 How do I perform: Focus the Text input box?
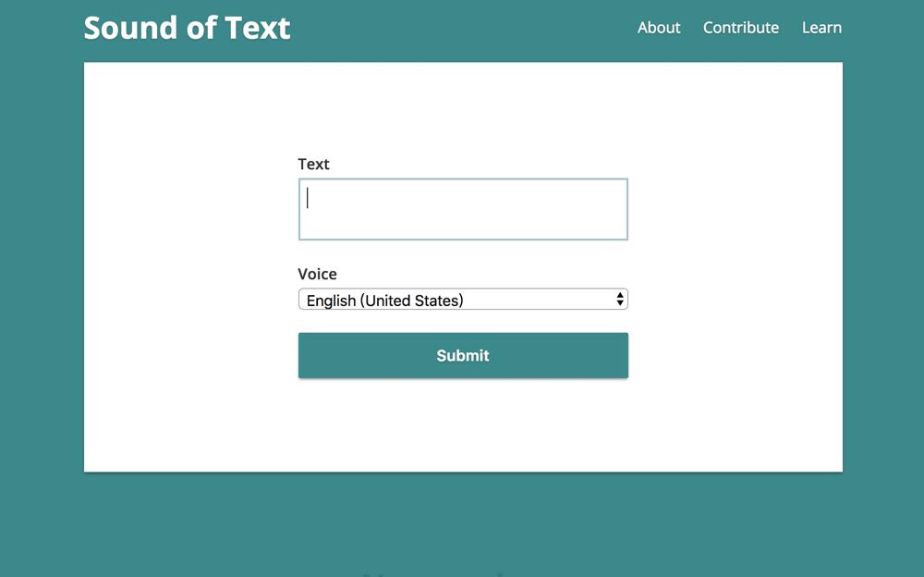click(463, 209)
